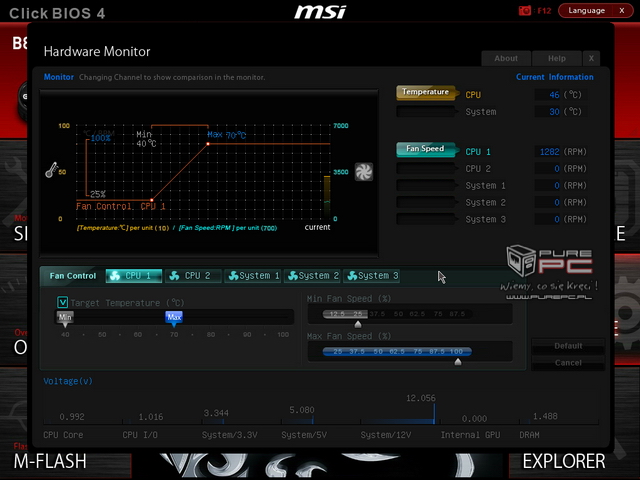Image resolution: width=640 pixels, height=480 pixels.
Task: Click the Cancel button
Action: click(568, 363)
